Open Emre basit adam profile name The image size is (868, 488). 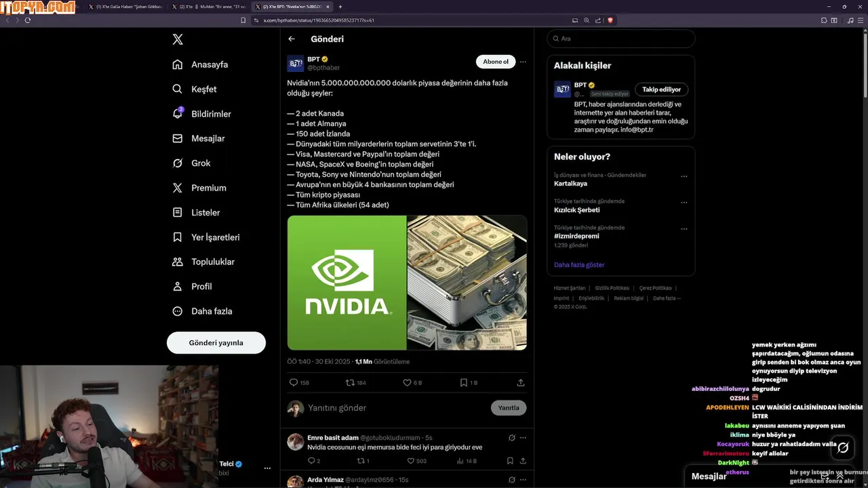(x=333, y=438)
